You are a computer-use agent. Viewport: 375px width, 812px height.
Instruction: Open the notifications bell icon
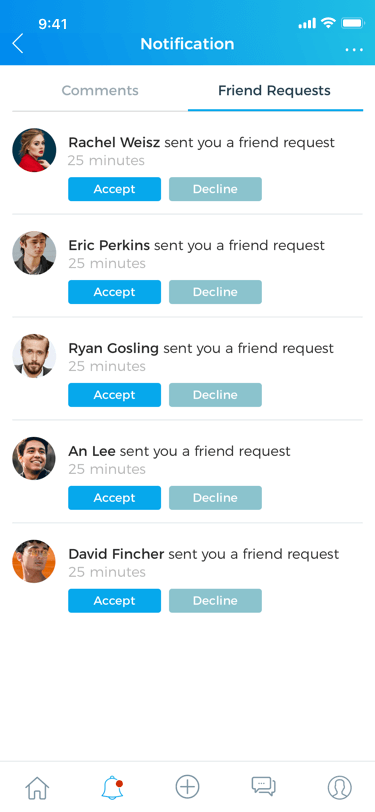click(x=112, y=788)
